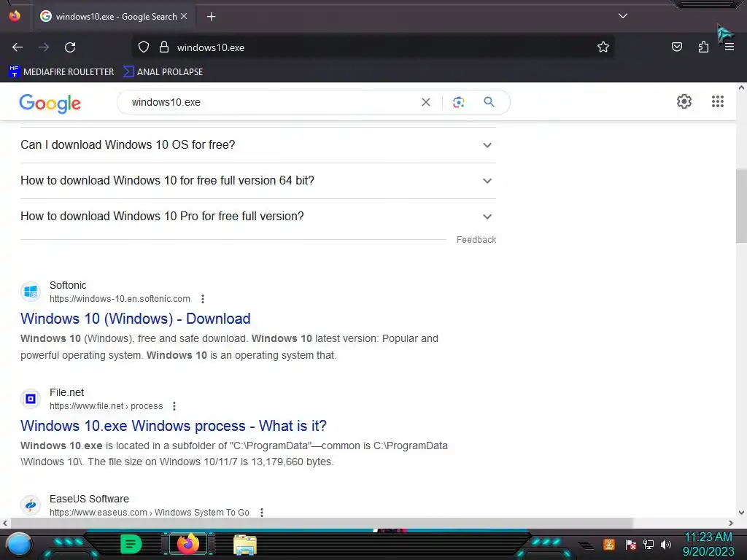Expand 'Windows 10 Pro for free' question
Image resolution: width=747 pixels, height=560 pixels.
click(258, 216)
